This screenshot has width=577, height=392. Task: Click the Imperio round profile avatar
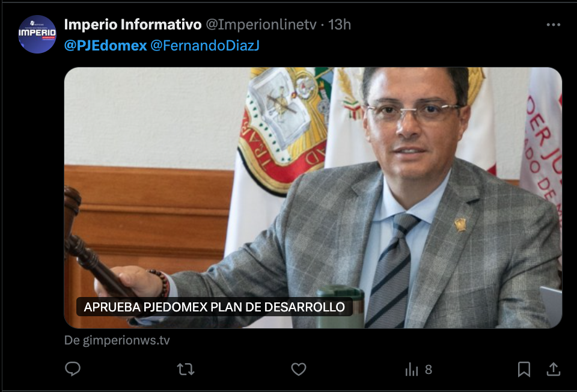pyautogui.click(x=37, y=34)
